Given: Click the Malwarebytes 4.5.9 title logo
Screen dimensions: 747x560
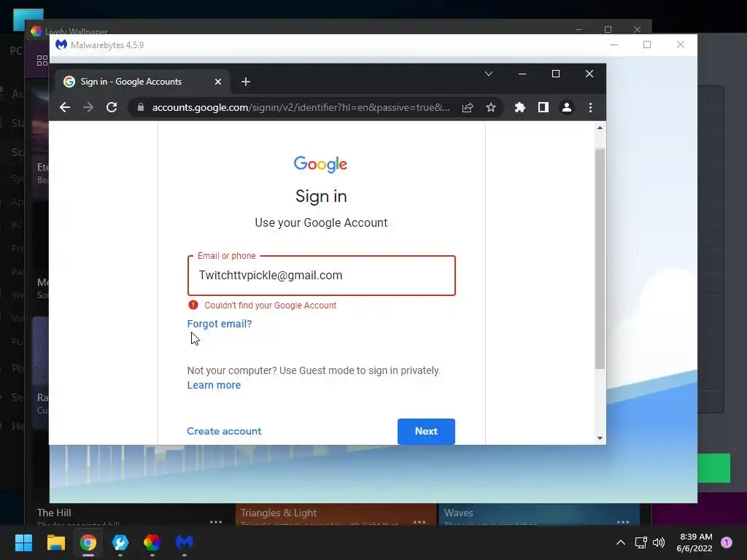Looking at the screenshot, I should pos(61,44).
